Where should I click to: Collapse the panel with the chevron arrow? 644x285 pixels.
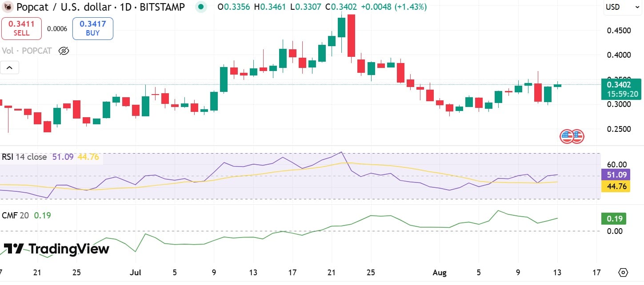[x=10, y=67]
